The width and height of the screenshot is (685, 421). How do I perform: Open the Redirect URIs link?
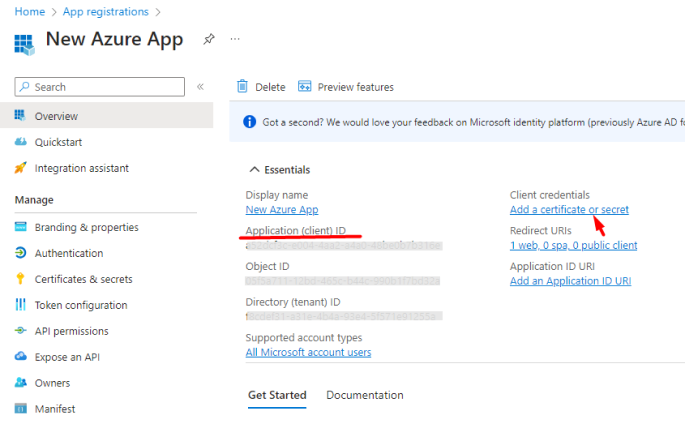pos(573,245)
